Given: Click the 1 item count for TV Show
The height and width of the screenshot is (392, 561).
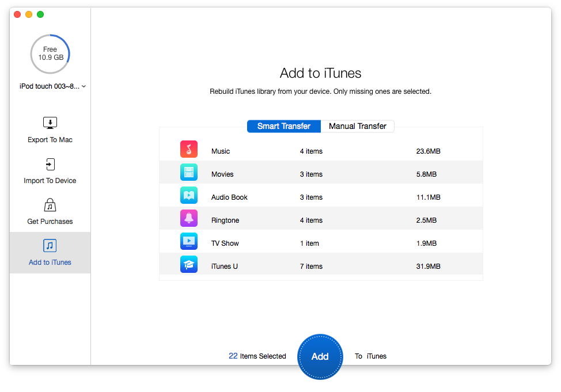Looking at the screenshot, I should click(309, 243).
